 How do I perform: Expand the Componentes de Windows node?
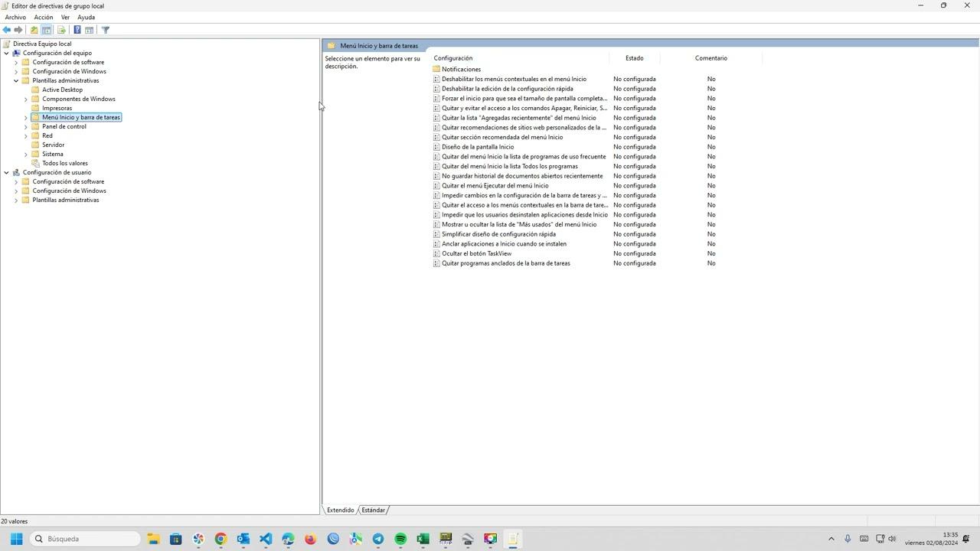[x=25, y=99]
